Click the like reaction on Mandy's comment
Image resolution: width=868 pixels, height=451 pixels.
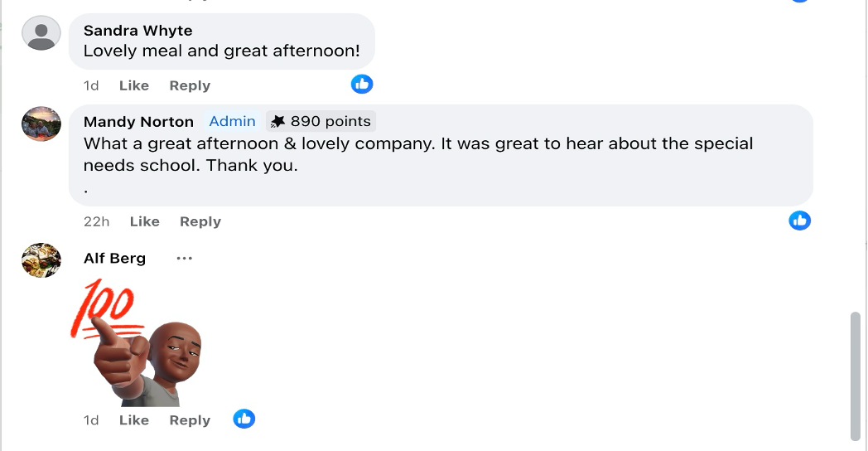[x=799, y=221]
